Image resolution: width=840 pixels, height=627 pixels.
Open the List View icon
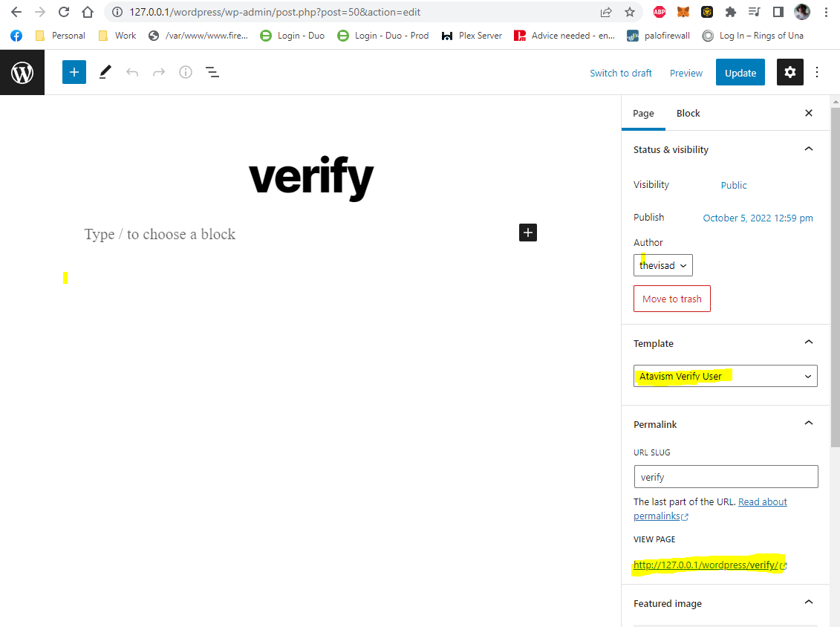[212, 73]
